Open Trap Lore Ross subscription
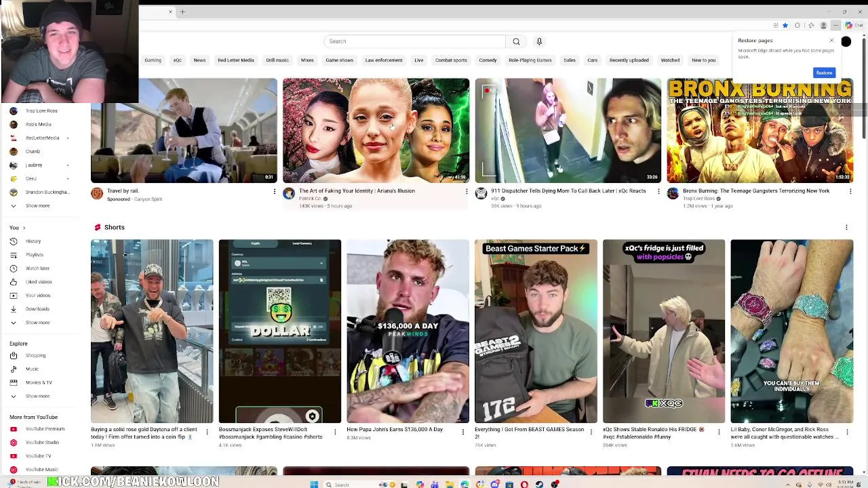Image resolution: width=868 pixels, height=488 pixels. (41, 110)
